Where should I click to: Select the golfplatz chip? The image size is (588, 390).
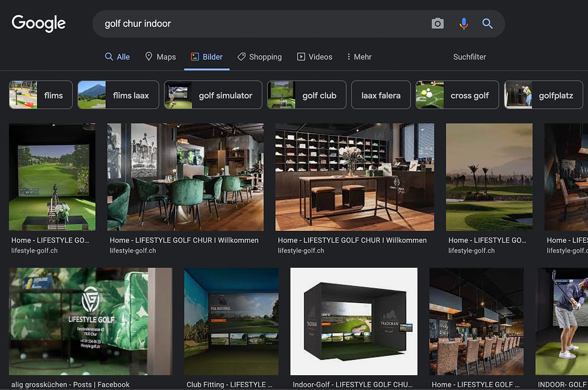543,95
